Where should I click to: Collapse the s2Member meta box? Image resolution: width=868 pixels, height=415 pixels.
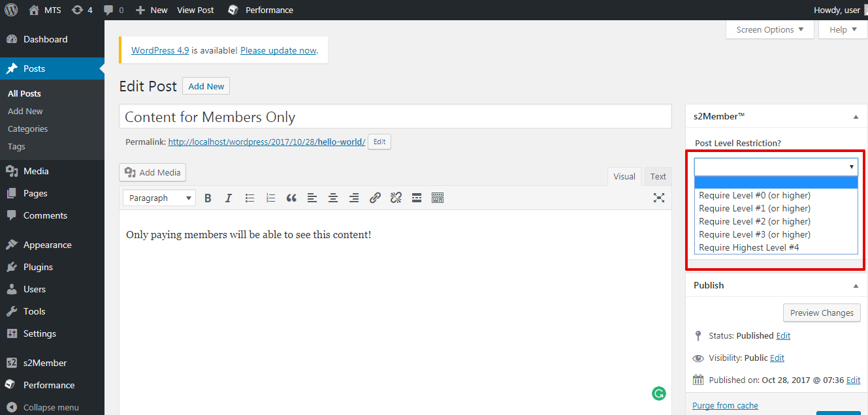coord(856,117)
